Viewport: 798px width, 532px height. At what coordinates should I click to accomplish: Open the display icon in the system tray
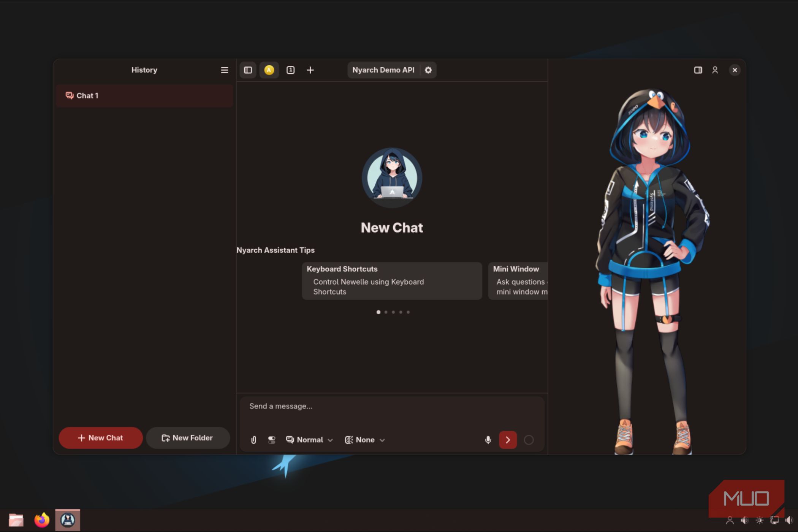tap(774, 521)
